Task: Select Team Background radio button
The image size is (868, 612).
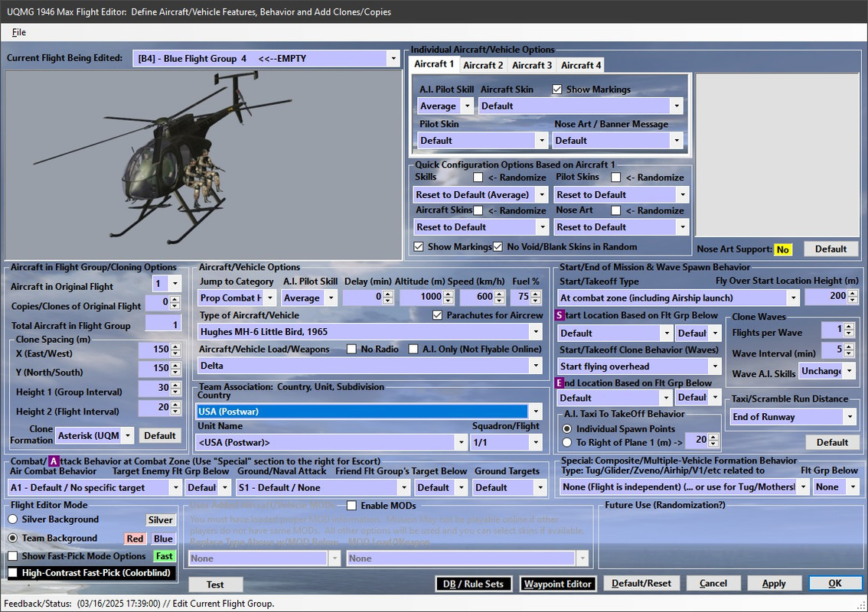Action: coord(13,538)
